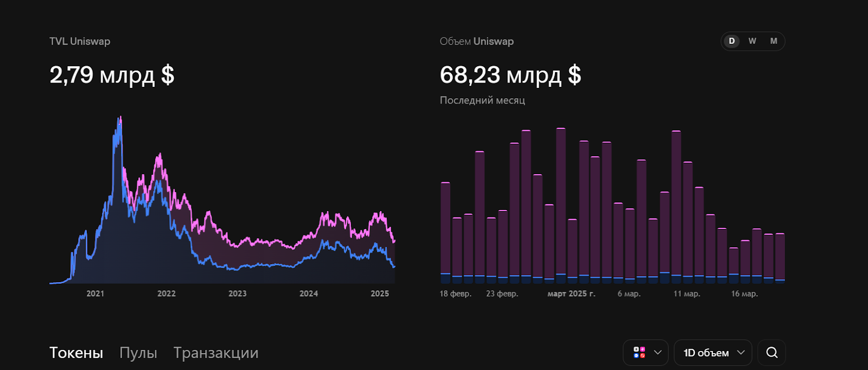Viewport: 868px width, 370px height.
Task: Click the март 2025 г. axis label
Action: 571,294
